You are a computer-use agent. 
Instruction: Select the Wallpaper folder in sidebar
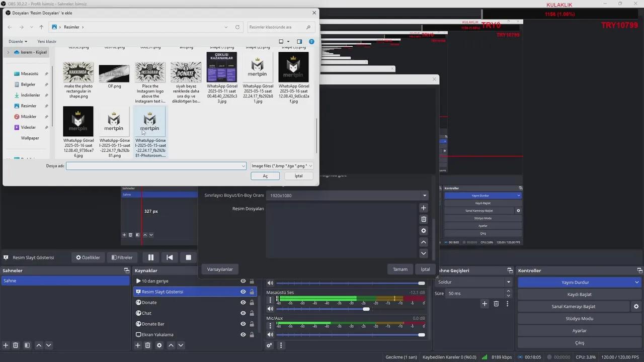(30, 138)
